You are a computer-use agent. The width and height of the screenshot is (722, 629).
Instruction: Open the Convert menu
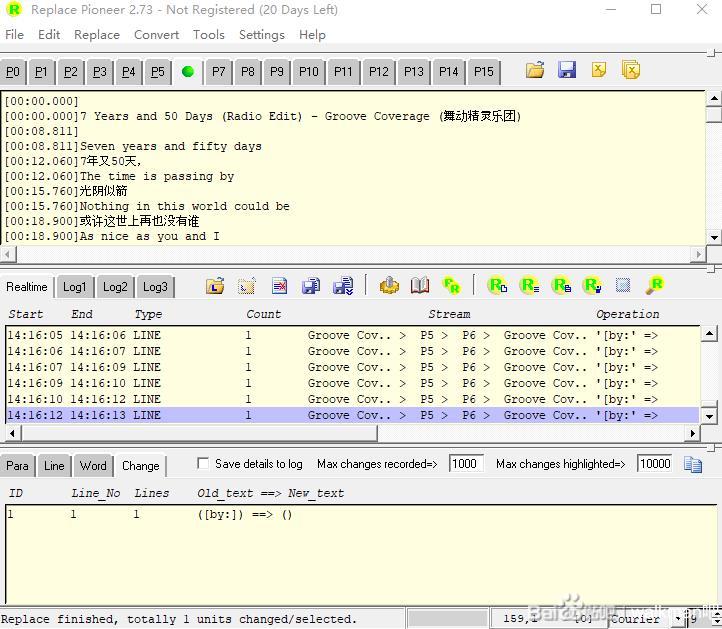tap(156, 35)
